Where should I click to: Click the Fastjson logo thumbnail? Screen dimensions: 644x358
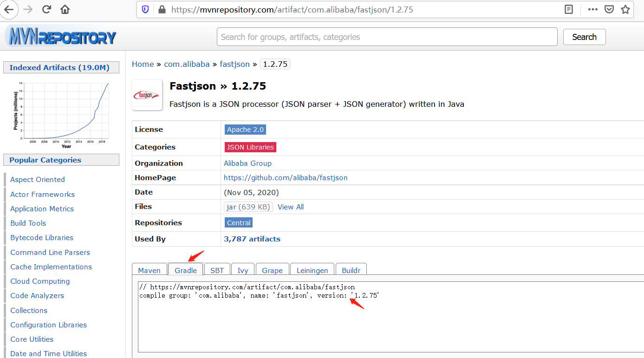[147, 95]
